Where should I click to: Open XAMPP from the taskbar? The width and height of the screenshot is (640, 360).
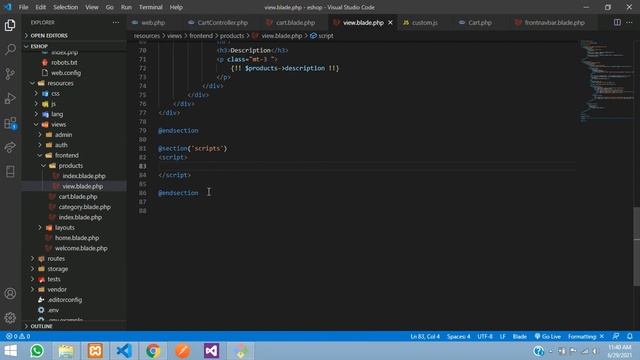coord(95,351)
